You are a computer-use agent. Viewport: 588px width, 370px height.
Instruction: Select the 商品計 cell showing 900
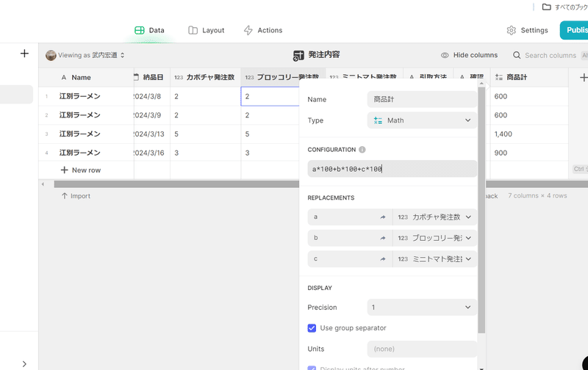529,153
